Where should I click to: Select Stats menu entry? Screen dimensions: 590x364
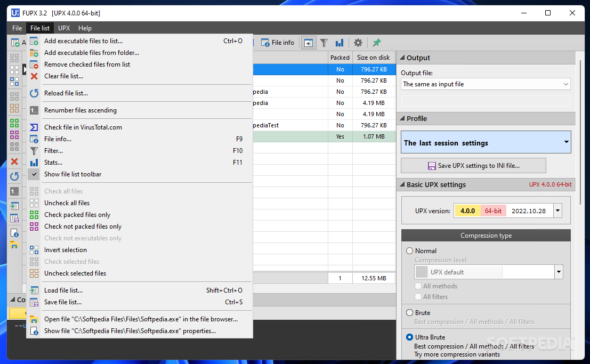tap(139, 162)
